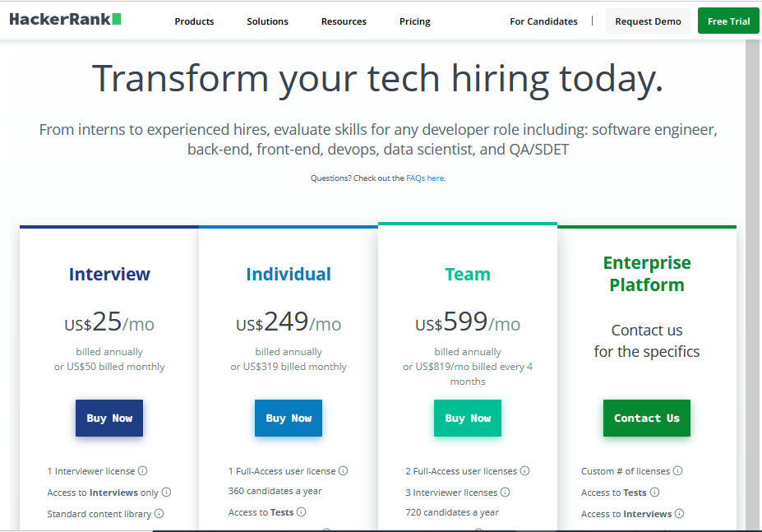Buy the Team plan now
This screenshot has height=532, width=762.
coord(468,419)
